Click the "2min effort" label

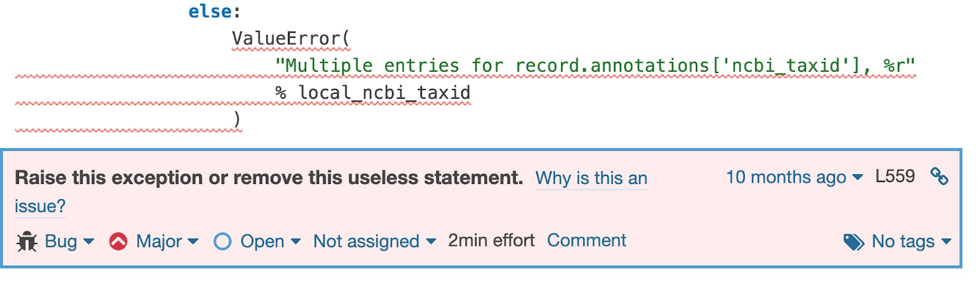coord(491,240)
